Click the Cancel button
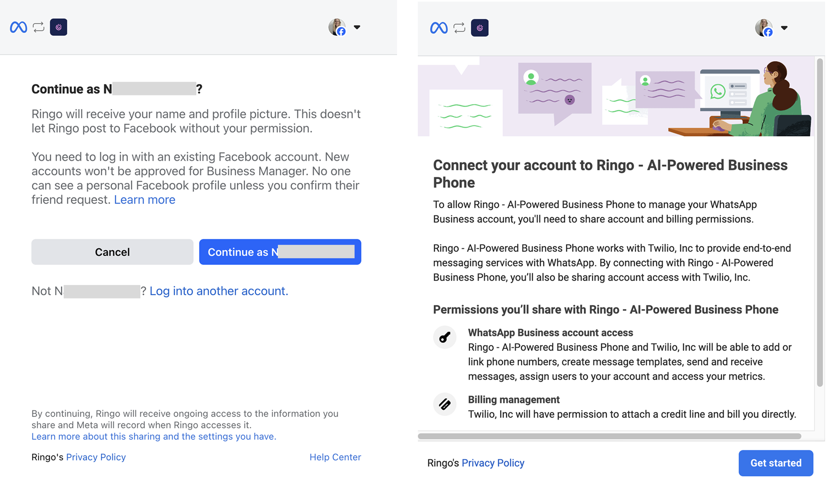Screen dimensions: 828x504 point(112,252)
